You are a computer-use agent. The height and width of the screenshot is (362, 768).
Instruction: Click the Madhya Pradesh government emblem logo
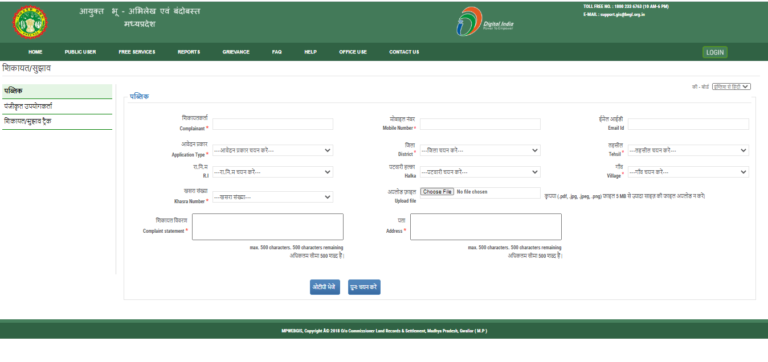tap(30, 22)
